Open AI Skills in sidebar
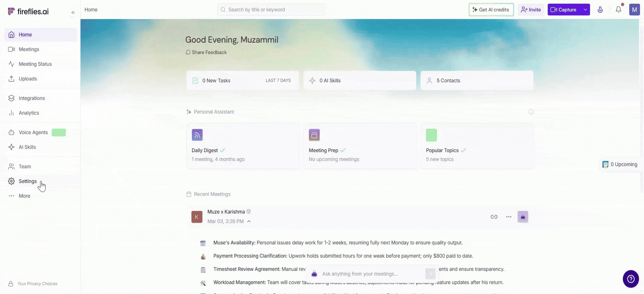The height and width of the screenshot is (294, 644). [41, 147]
